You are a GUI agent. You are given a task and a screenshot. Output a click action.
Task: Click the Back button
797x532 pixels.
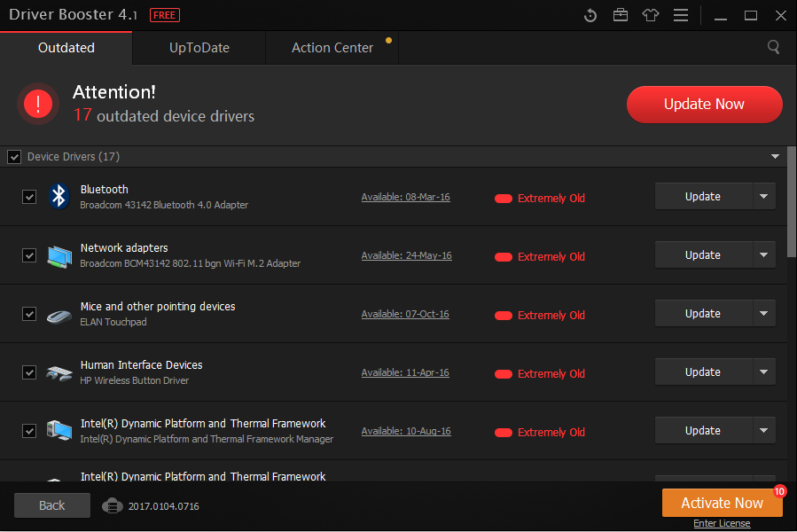[x=52, y=505]
